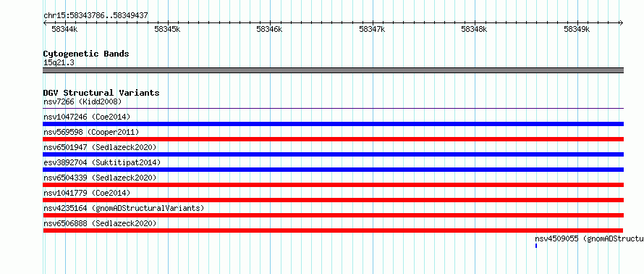Click the 58347k ruler tick label
The height and width of the screenshot is (274, 644).
[x=372, y=29]
